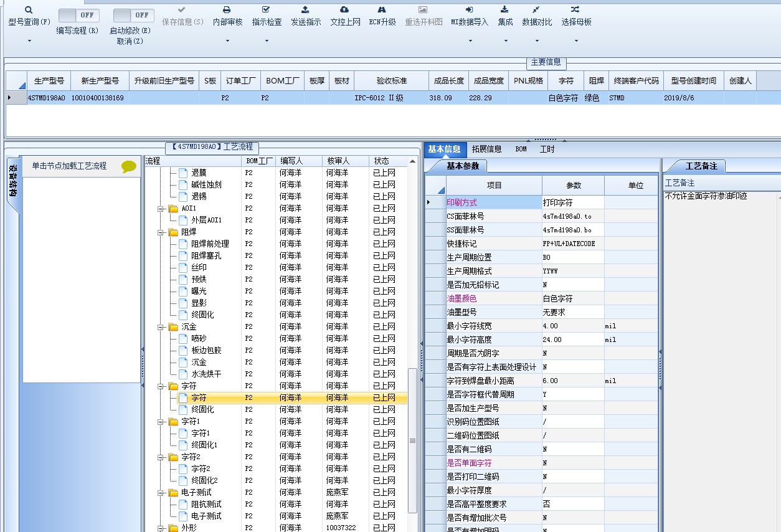Click the process tree vertical scrollbar thumb
The height and width of the screenshot is (532, 781).
(x=412, y=440)
